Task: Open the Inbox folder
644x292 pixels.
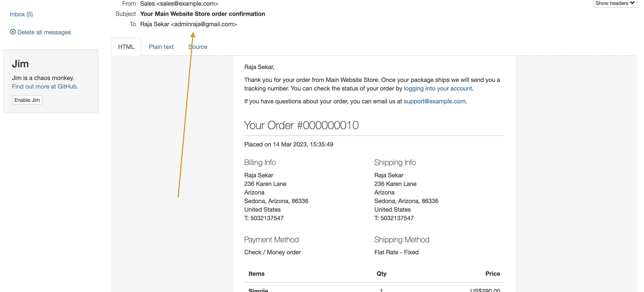Action: pyautogui.click(x=21, y=14)
